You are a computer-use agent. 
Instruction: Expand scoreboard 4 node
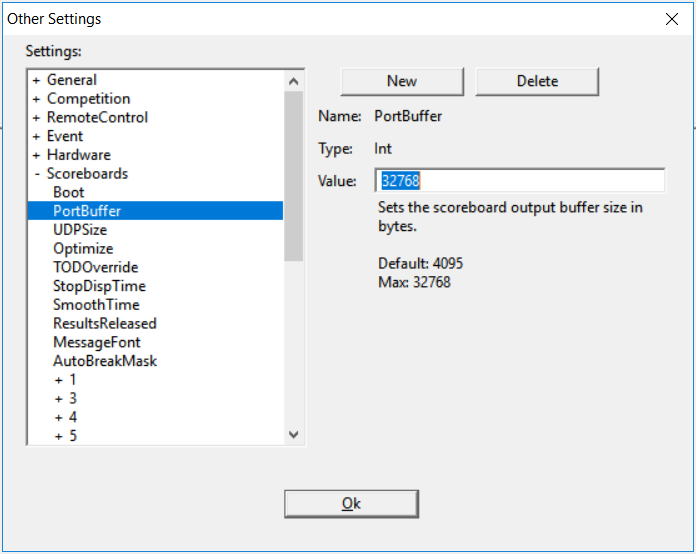tap(59, 417)
